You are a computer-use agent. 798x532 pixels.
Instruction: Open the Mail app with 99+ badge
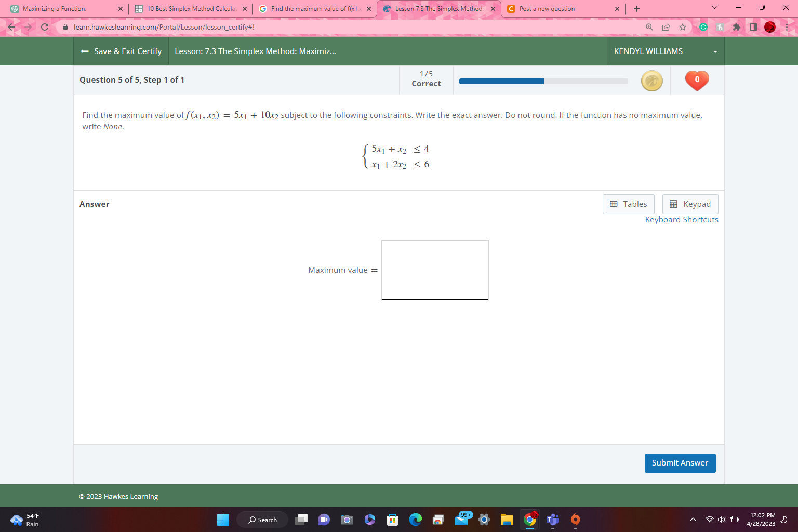coord(462,518)
